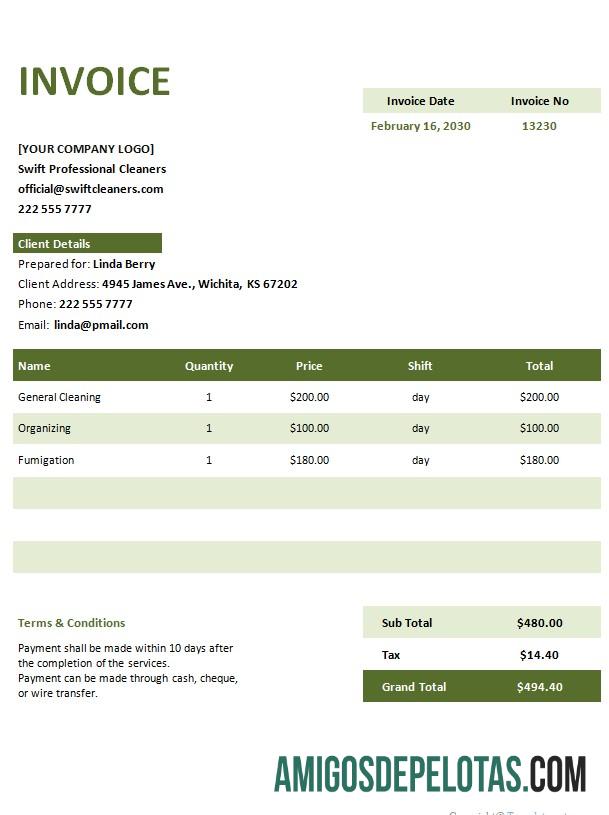Viewport: 609px width, 815px height.
Task: Click the INVOICE title heading
Action: pyautogui.click(x=95, y=81)
